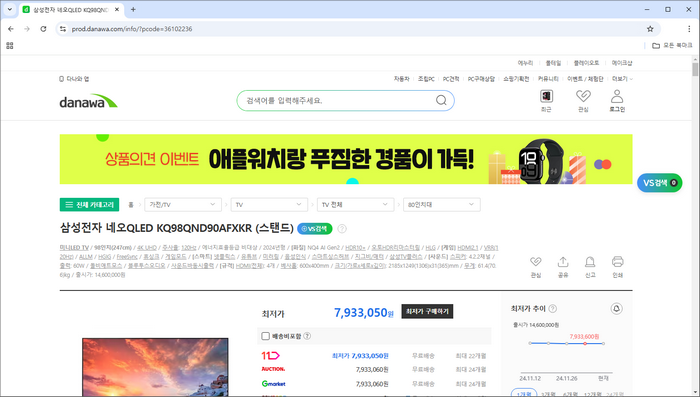Click the 11번가 최저가 7,933,050원 price
This screenshot has height=397, width=700.
tap(360, 355)
